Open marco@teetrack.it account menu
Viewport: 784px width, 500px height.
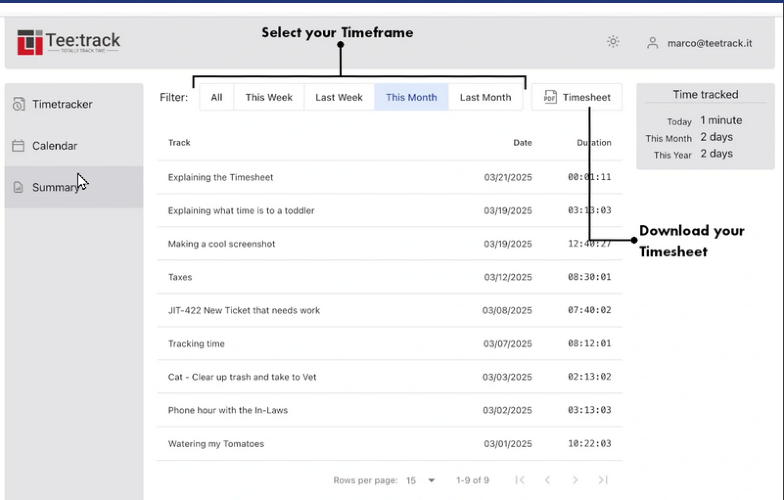pyautogui.click(x=710, y=43)
